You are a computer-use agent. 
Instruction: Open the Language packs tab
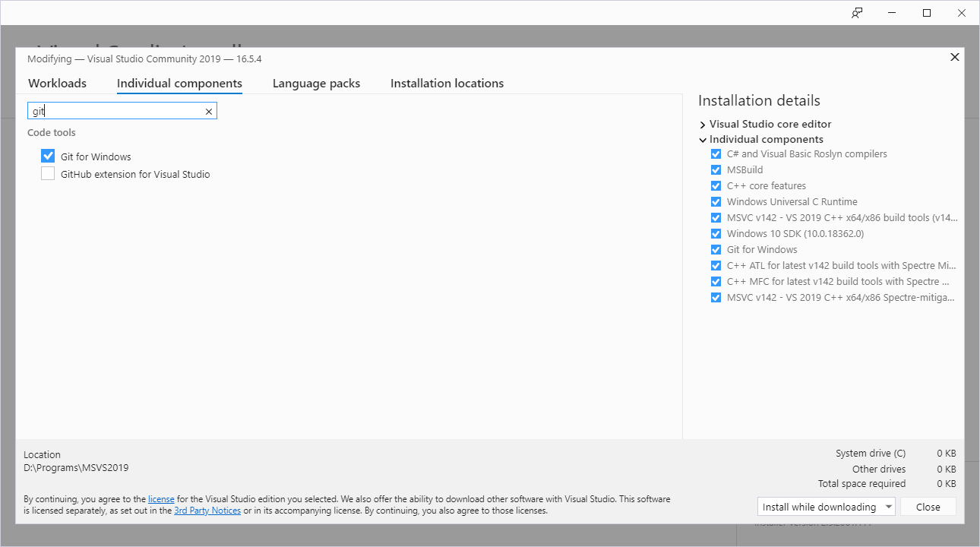316,84
